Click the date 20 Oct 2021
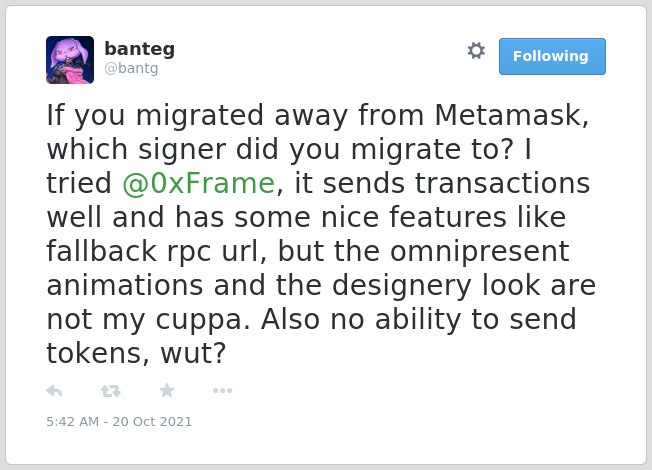Image resolution: width=652 pixels, height=470 pixels. click(x=152, y=421)
